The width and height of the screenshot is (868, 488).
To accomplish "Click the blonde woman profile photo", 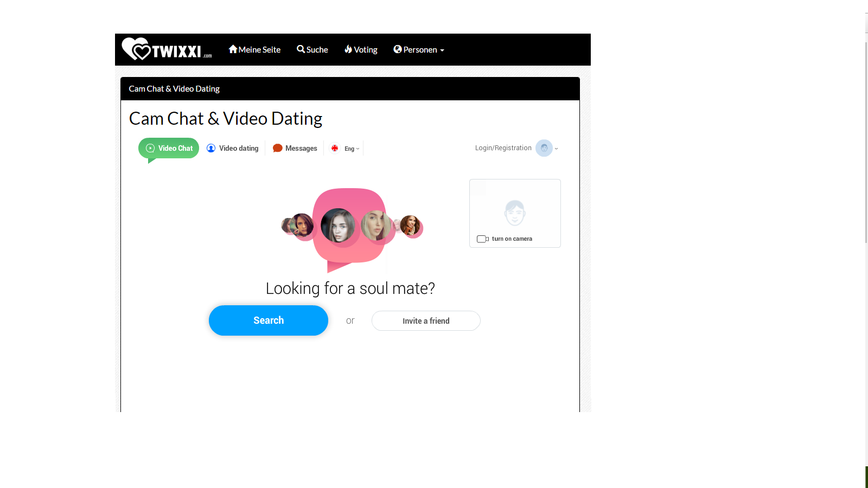I will click(x=375, y=225).
